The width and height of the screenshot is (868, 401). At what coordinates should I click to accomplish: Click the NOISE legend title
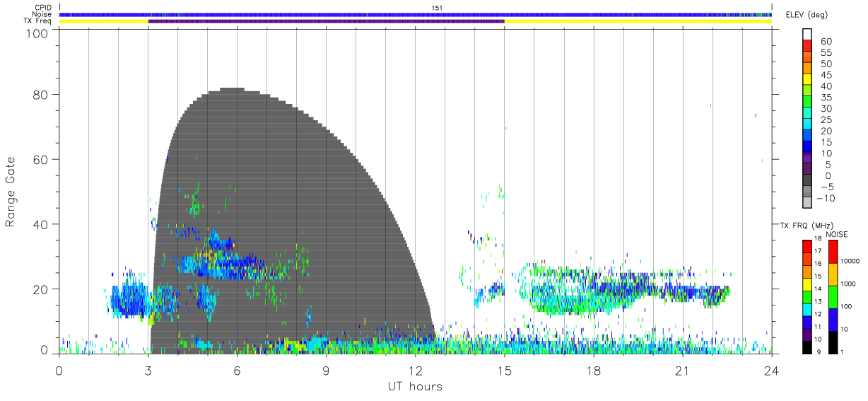click(836, 235)
